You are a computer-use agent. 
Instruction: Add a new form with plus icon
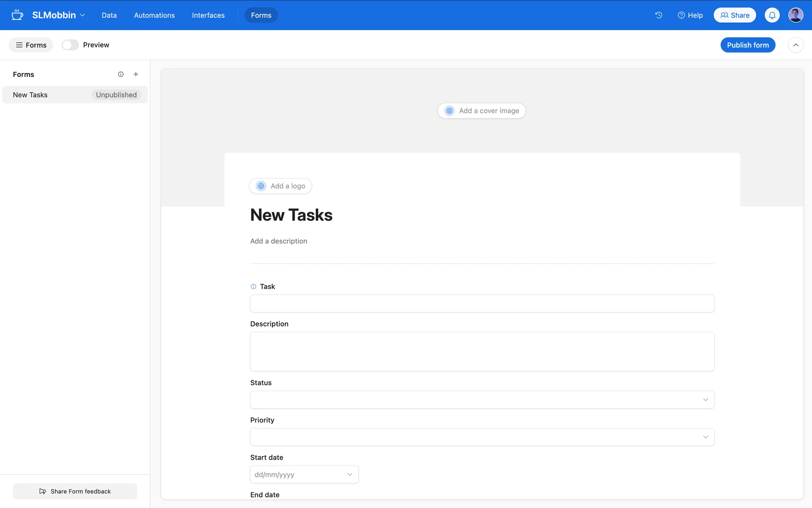(x=136, y=74)
